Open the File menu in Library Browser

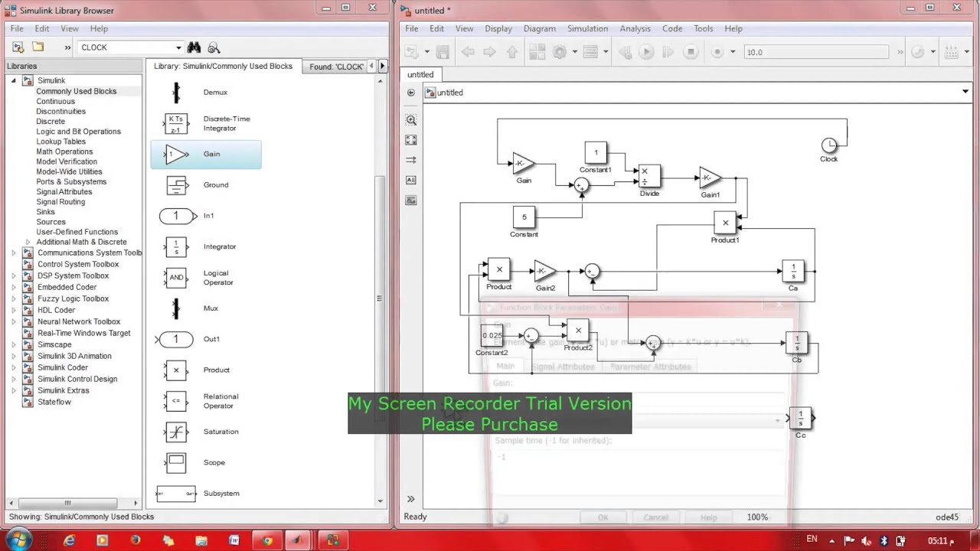[x=17, y=29]
